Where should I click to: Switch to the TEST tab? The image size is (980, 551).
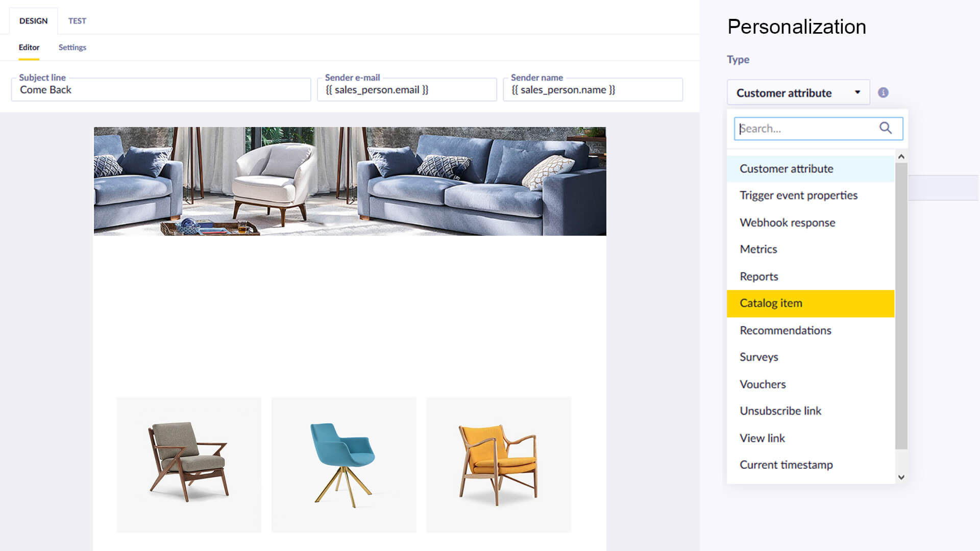click(x=77, y=21)
